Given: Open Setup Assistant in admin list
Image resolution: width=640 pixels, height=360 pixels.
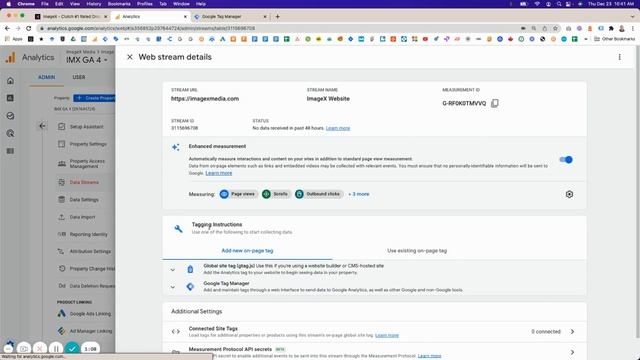Looking at the screenshot, I should 86,127.
